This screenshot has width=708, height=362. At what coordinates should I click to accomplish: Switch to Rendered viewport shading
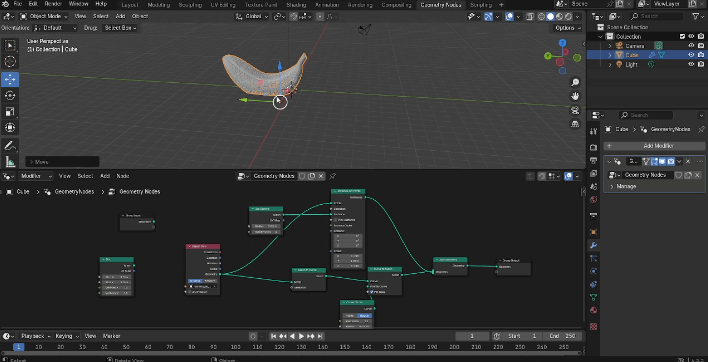click(x=568, y=17)
